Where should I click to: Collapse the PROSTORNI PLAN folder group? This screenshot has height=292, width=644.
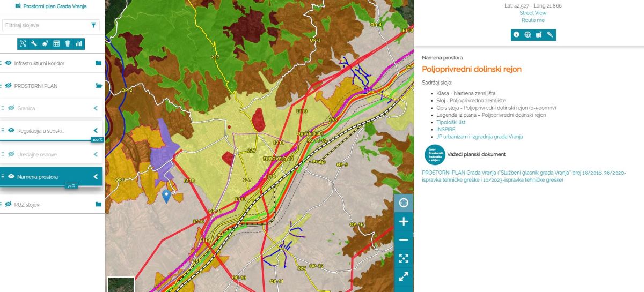pos(98,86)
